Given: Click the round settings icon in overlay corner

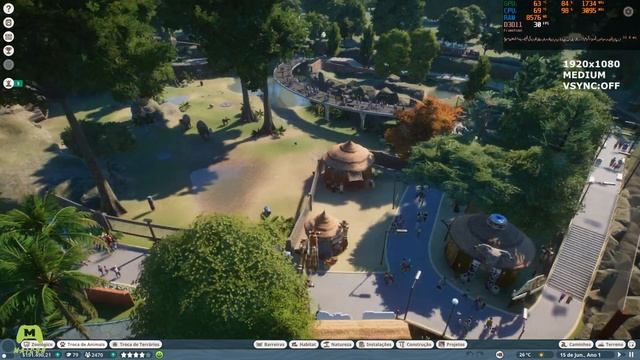Looking at the screenshot, I should (628, 12).
